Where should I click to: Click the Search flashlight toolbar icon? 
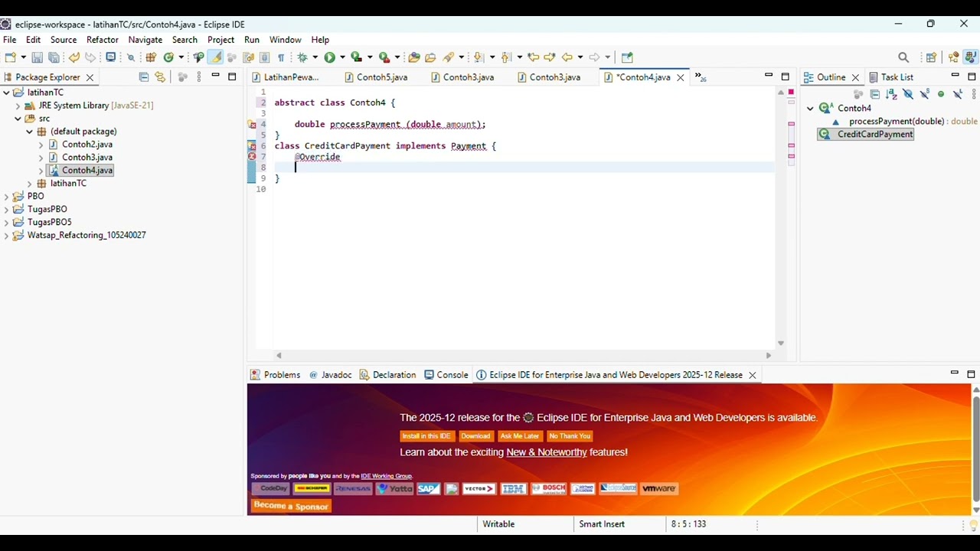click(449, 57)
